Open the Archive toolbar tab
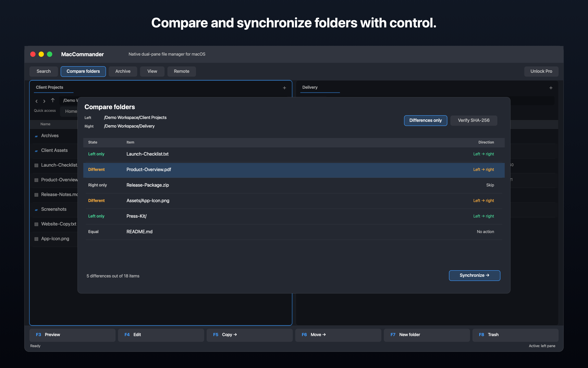Viewport: 588px width, 368px height. click(x=123, y=71)
